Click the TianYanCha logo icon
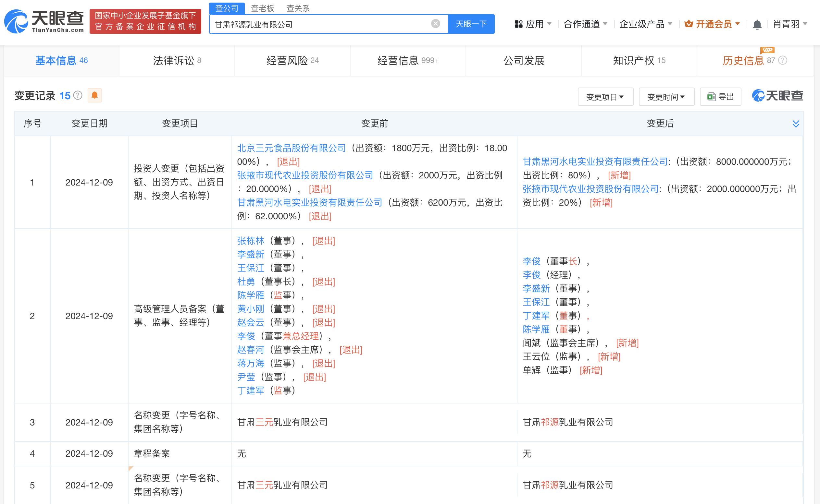The image size is (820, 504). (x=16, y=22)
